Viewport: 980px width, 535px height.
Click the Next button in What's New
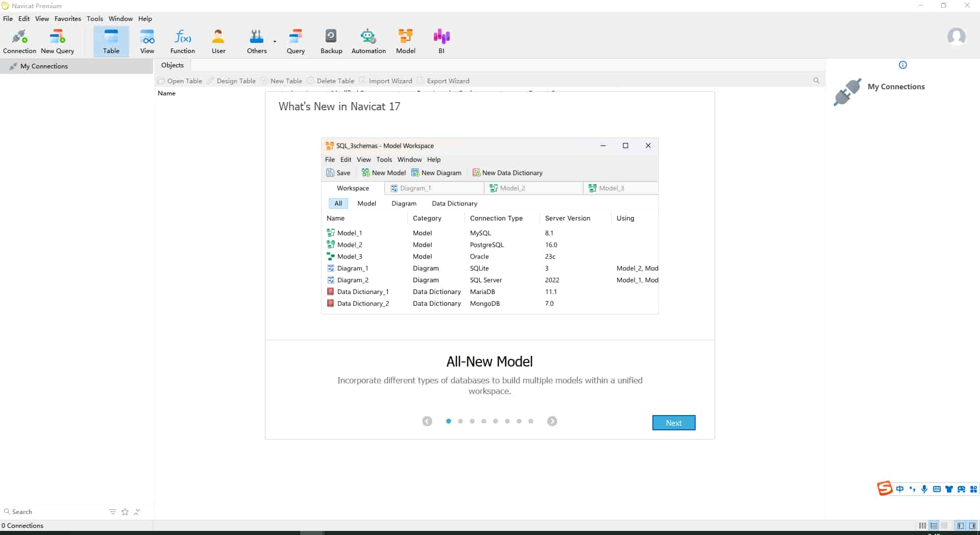coord(674,423)
